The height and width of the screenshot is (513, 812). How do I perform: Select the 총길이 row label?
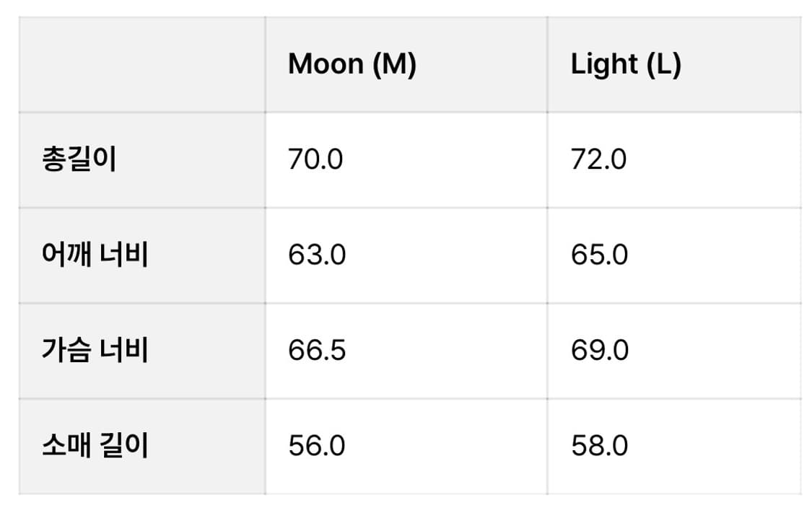click(79, 159)
